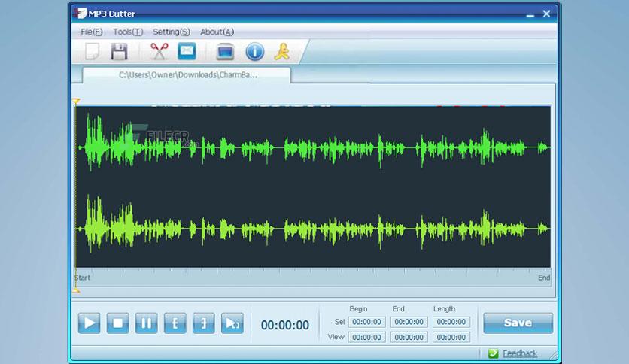Open the File(F) menu

[x=92, y=32]
